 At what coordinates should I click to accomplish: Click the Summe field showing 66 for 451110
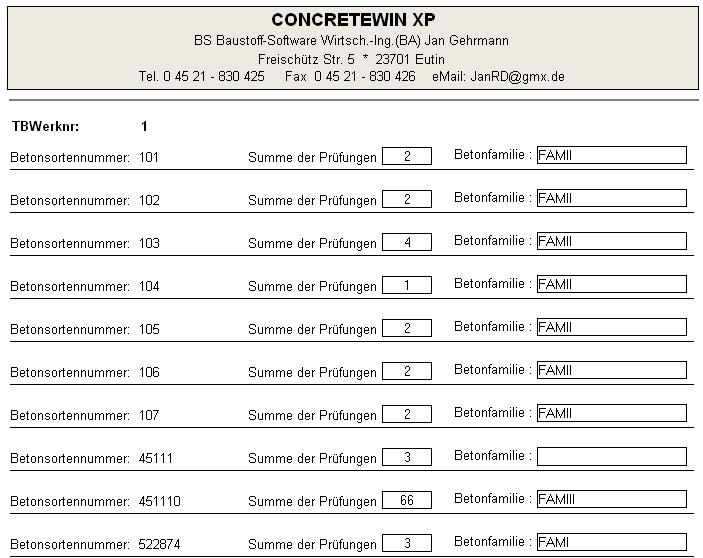tap(407, 500)
